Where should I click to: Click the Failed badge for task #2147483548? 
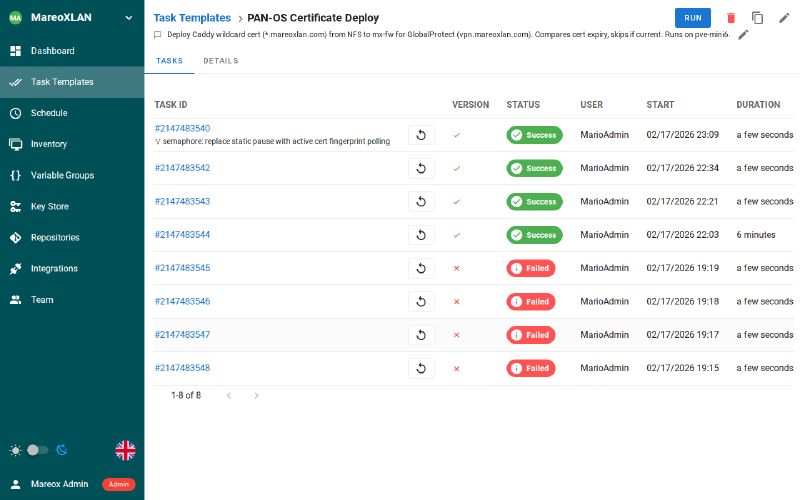pos(531,368)
